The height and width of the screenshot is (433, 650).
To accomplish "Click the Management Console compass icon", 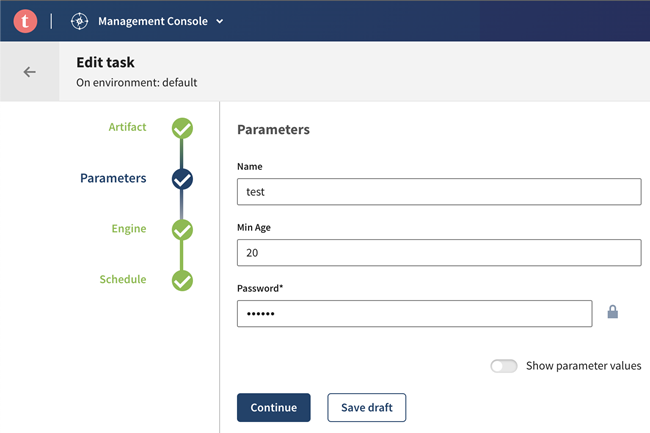I will pyautogui.click(x=80, y=20).
